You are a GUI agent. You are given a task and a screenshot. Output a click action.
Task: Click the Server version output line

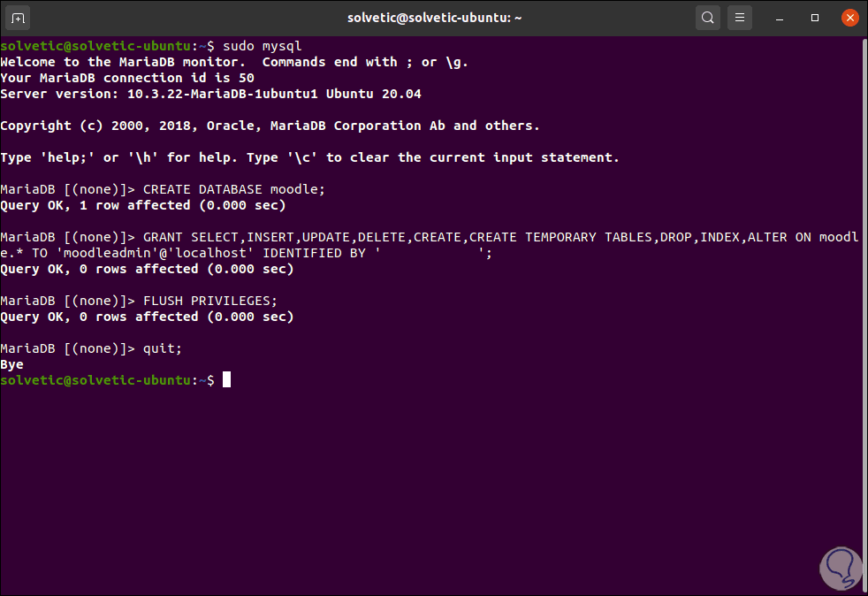pos(217,94)
